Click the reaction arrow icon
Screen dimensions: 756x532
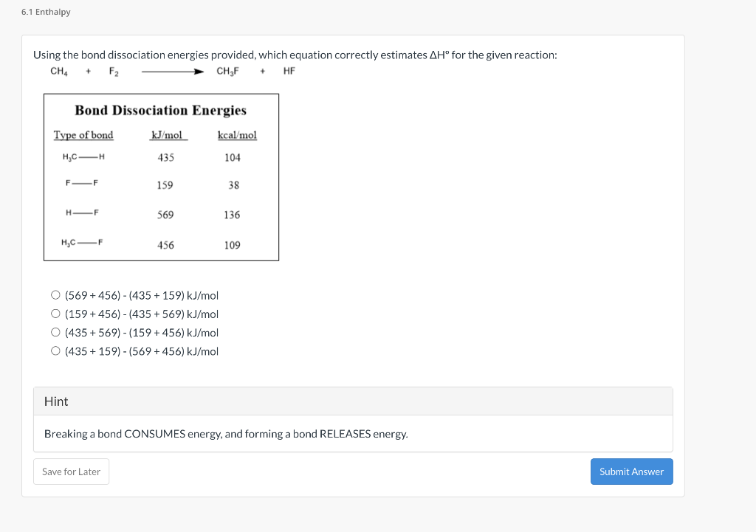(171, 71)
